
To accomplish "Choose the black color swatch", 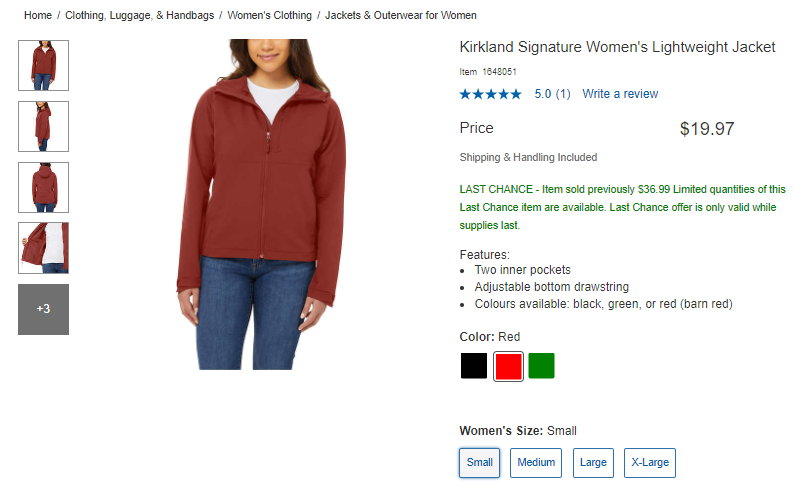I will (x=474, y=365).
